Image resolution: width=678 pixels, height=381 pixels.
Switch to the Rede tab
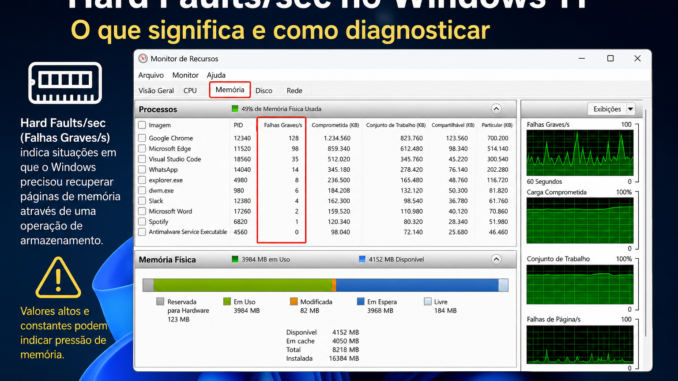point(294,90)
